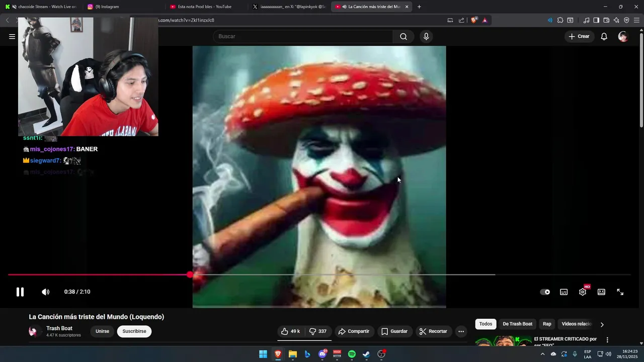644x362 pixels.
Task: Select the Rap filter chip
Action: pos(547,324)
